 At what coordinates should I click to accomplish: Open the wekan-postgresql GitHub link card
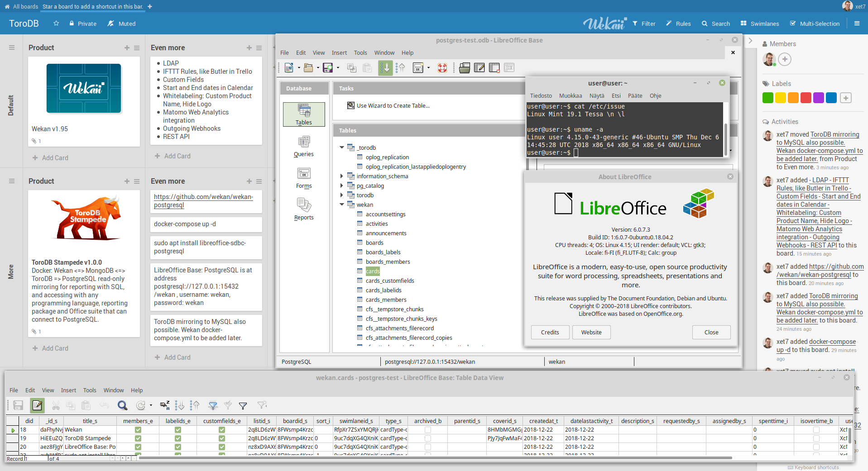[x=203, y=201]
